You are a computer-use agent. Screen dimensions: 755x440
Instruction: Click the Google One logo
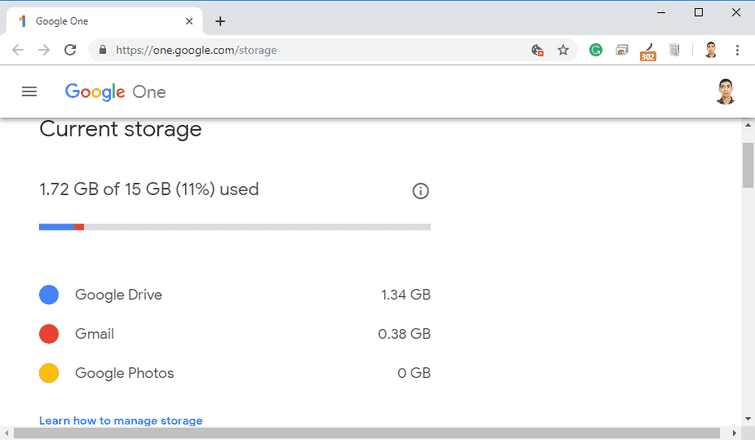(115, 91)
